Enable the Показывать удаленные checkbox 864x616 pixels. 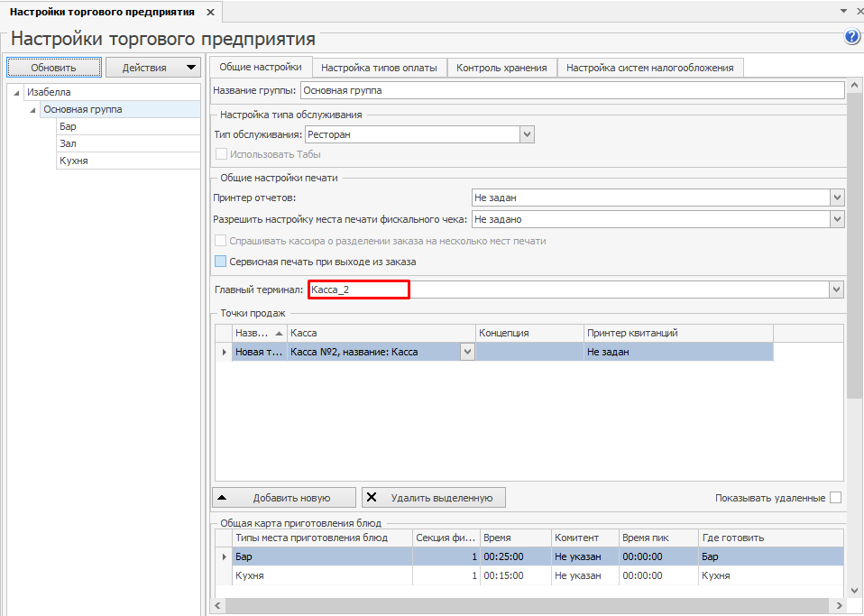835,498
